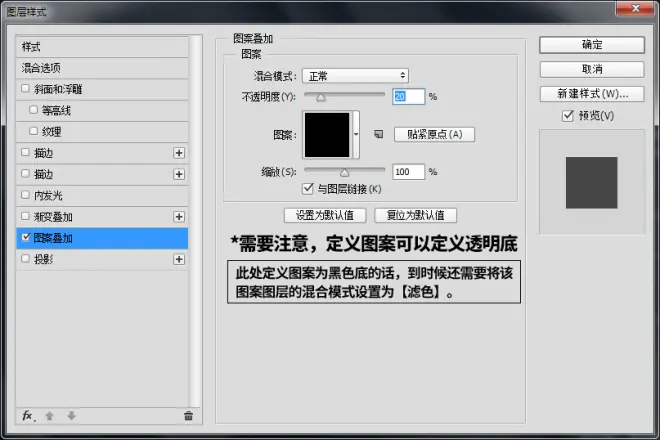Select the 等高线 sub-item label
Viewport: 660px width, 440px height.
click(x=56, y=110)
